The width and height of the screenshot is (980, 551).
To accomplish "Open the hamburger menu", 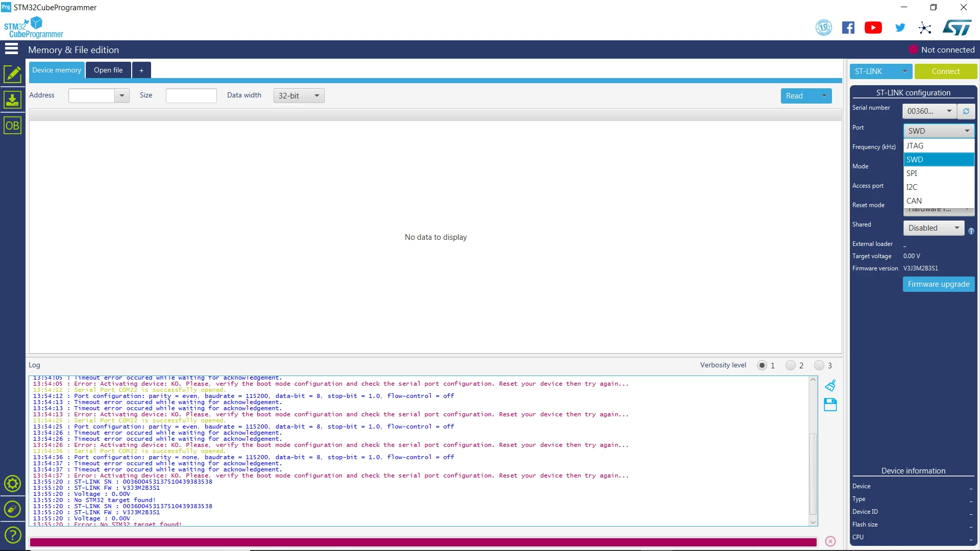I will 11,49.
